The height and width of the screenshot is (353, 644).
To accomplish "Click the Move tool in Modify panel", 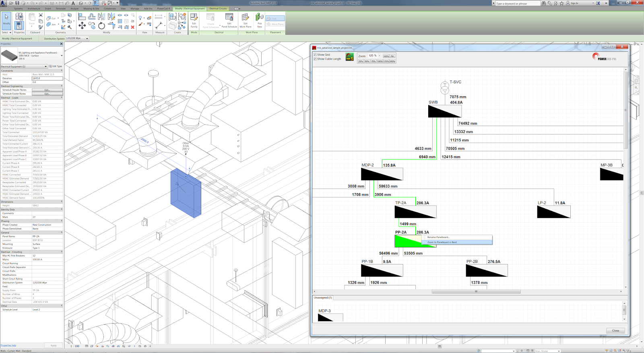I will tap(82, 25).
